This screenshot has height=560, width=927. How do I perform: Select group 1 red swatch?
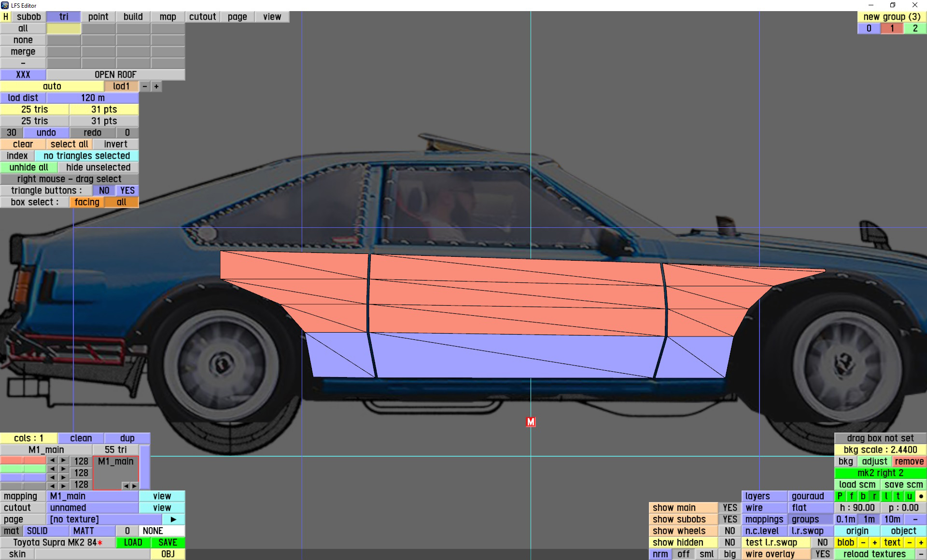point(892,28)
